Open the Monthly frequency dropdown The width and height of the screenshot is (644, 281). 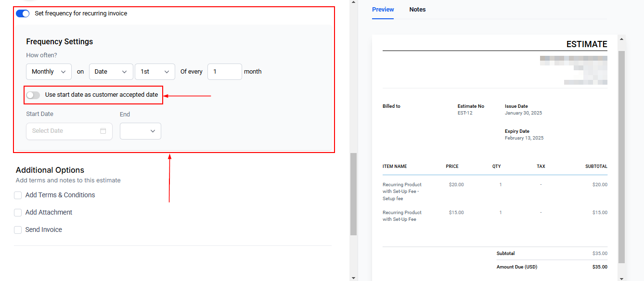(49, 72)
